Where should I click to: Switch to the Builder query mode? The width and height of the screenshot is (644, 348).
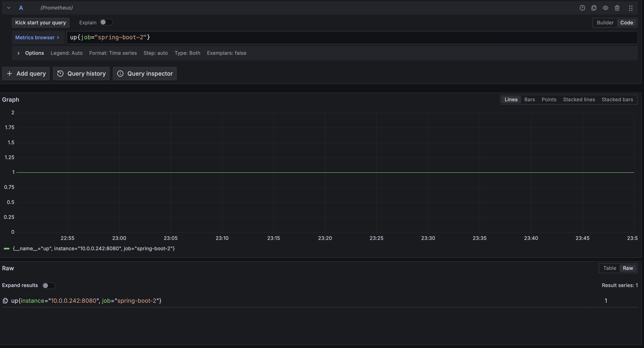tap(605, 23)
